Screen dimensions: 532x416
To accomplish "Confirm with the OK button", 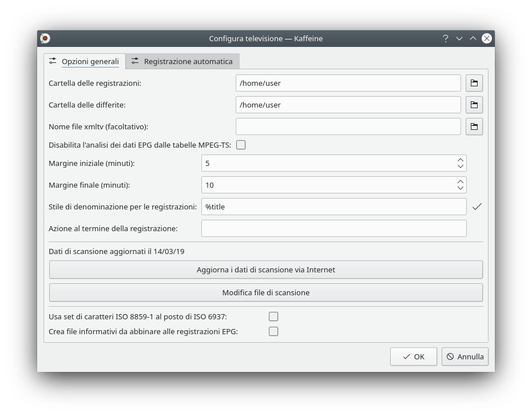I will 414,356.
